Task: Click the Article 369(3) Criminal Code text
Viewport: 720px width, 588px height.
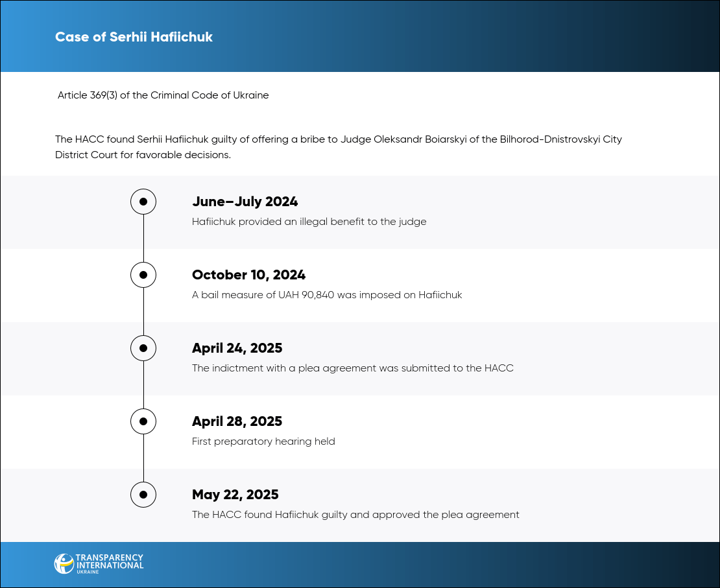Action: [163, 95]
